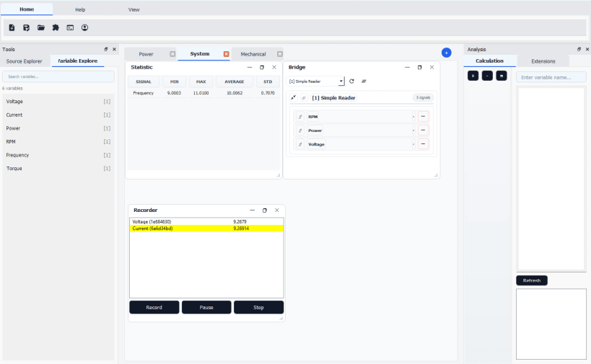Open the View ribbon tab

coord(133,10)
